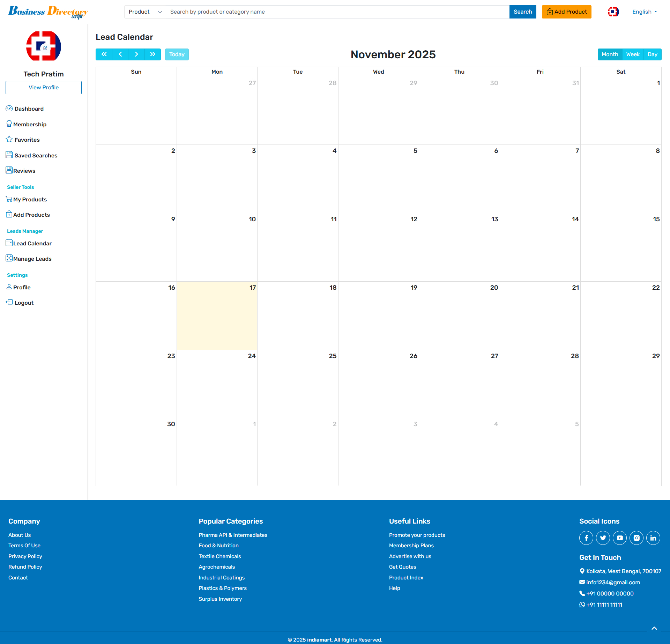The width and height of the screenshot is (670, 644).
Task: Click the View Profile button
Action: (x=44, y=88)
